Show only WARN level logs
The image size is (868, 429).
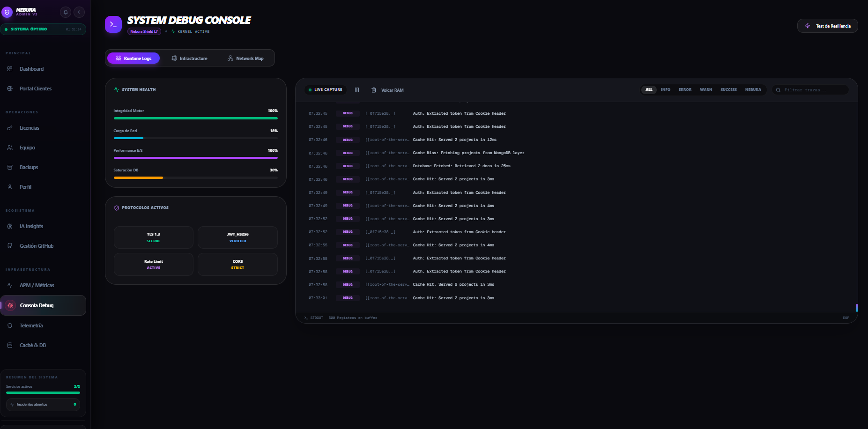[705, 89]
